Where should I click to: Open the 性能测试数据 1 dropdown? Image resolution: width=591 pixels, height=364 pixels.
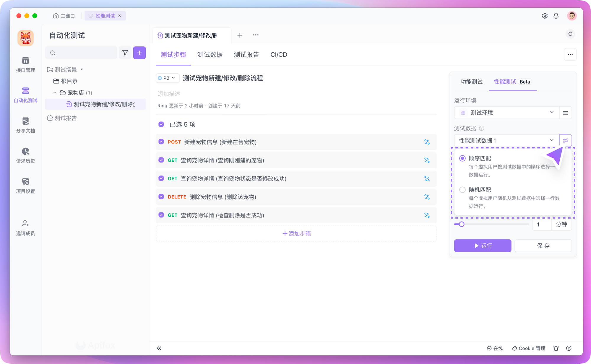[506, 141]
